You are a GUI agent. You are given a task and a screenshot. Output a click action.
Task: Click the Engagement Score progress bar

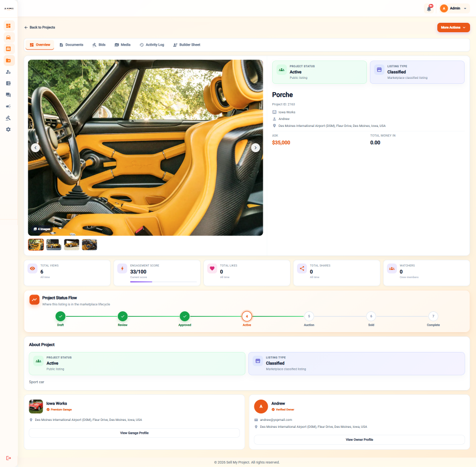[x=163, y=282]
